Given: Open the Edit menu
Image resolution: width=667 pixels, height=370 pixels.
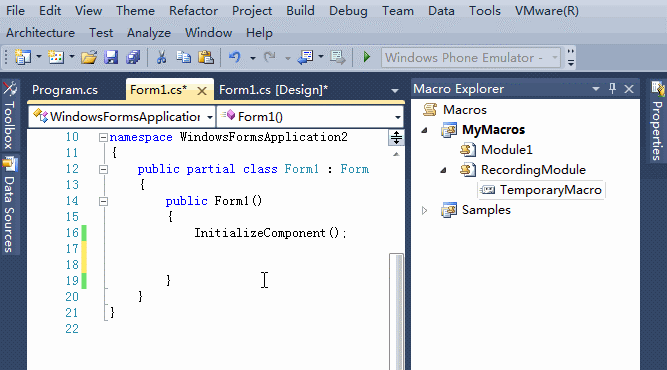Looking at the screenshot, I should tap(50, 11).
